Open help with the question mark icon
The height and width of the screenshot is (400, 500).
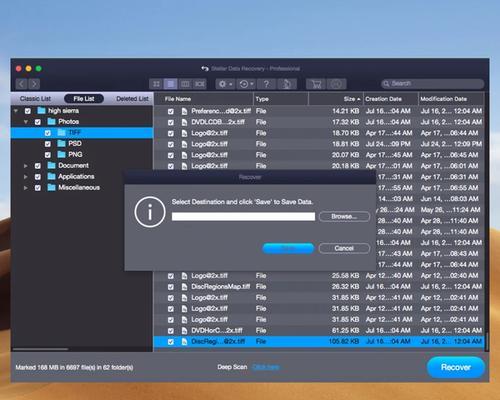[x=266, y=84]
